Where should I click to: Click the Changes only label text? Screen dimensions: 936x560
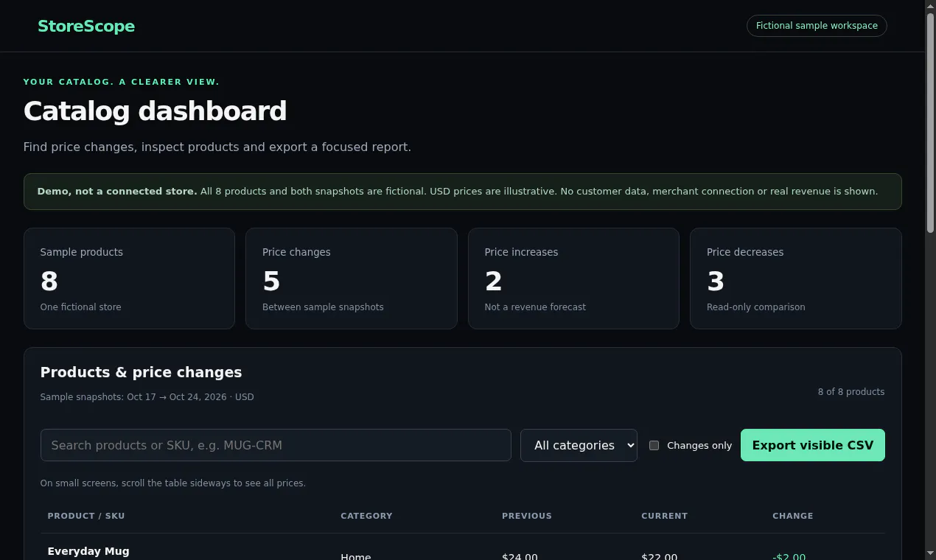click(x=699, y=445)
